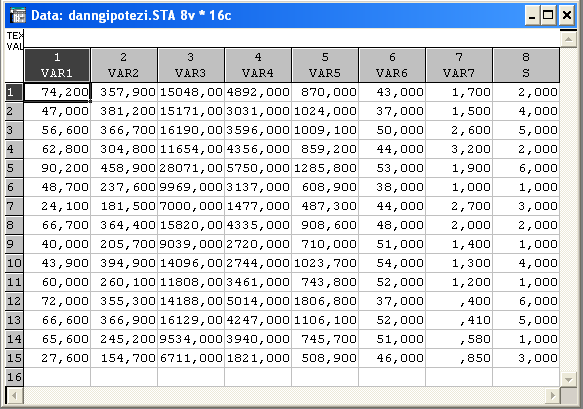Viewport: 583px width, 409px height.
Task: Select the S column header
Action: point(526,65)
